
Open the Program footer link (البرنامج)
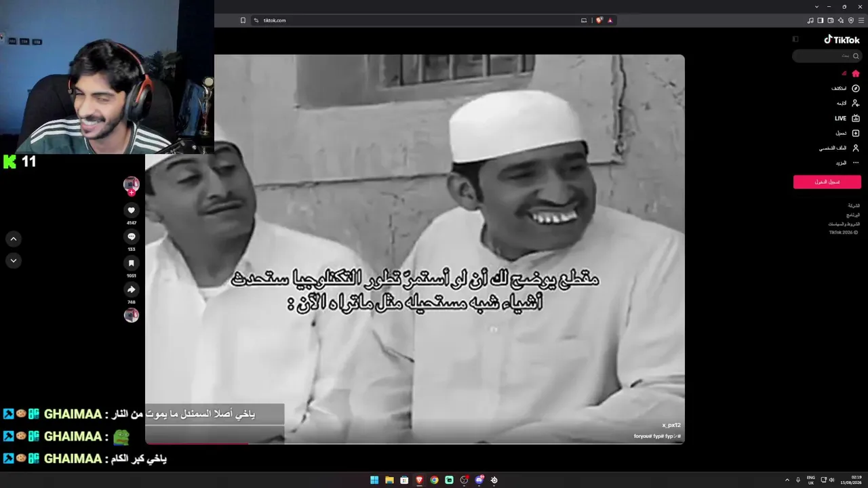853,215
